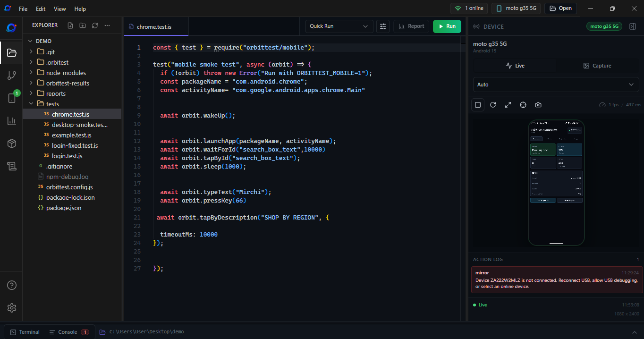The height and width of the screenshot is (339, 644).
Task: Open the scroll script view in sidebar
Action: [11, 166]
